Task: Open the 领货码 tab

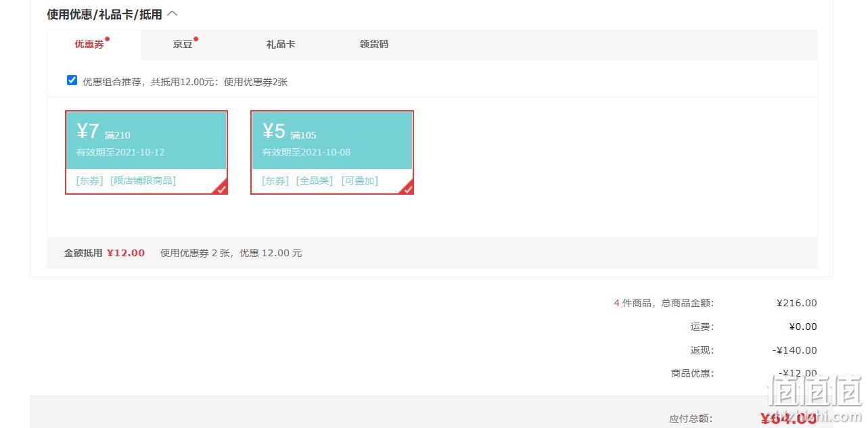Action: (x=374, y=44)
